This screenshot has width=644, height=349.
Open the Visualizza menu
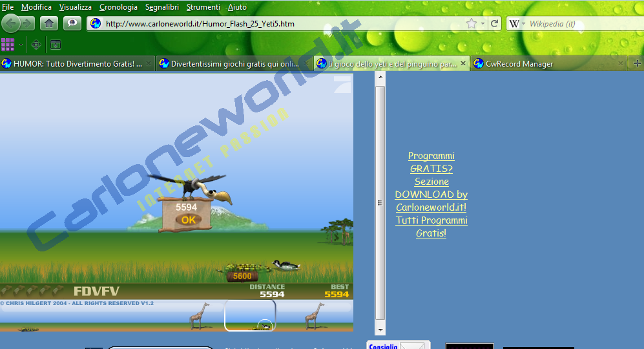point(76,7)
